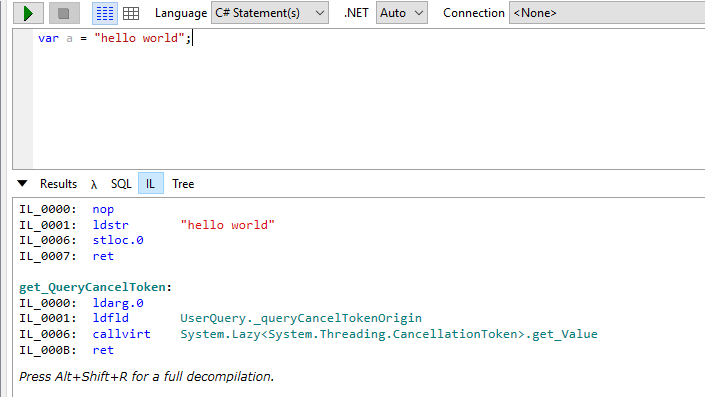Screen dimensions: 705x397
Task: Click the var keyword in the editor
Action: click(x=49, y=38)
